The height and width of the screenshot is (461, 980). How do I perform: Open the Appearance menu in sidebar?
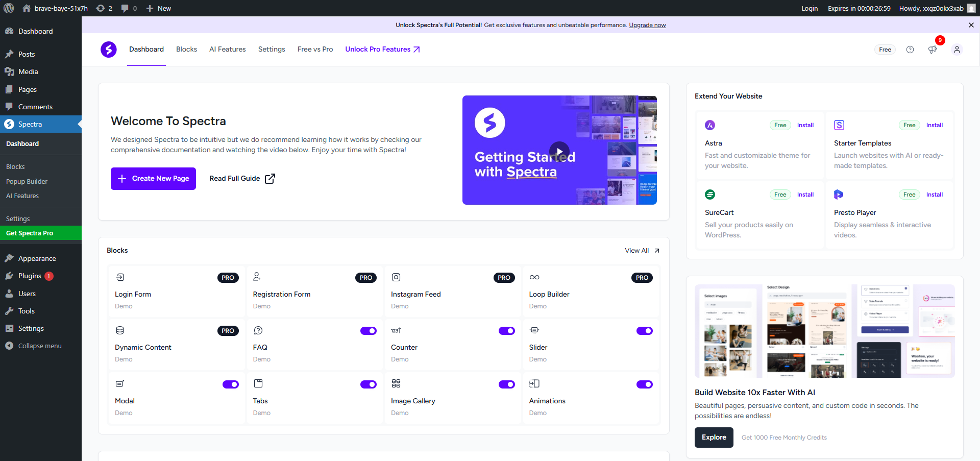tap(37, 258)
